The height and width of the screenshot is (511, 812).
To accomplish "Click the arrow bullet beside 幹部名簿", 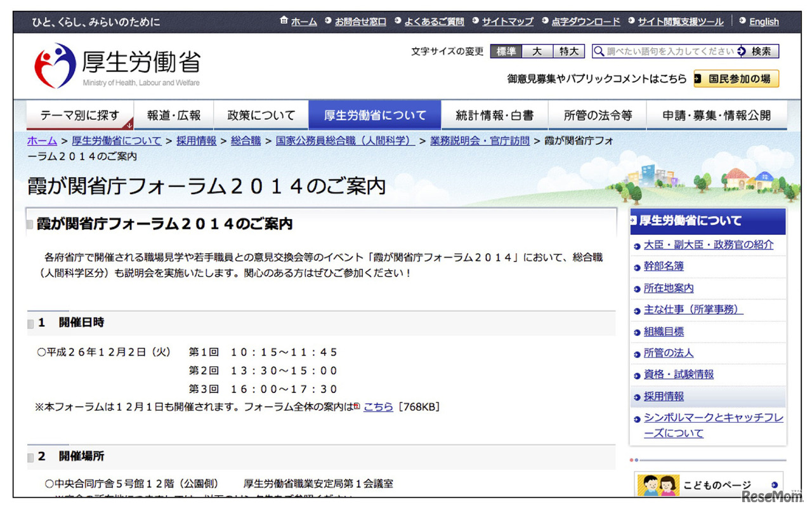I will tap(636, 267).
